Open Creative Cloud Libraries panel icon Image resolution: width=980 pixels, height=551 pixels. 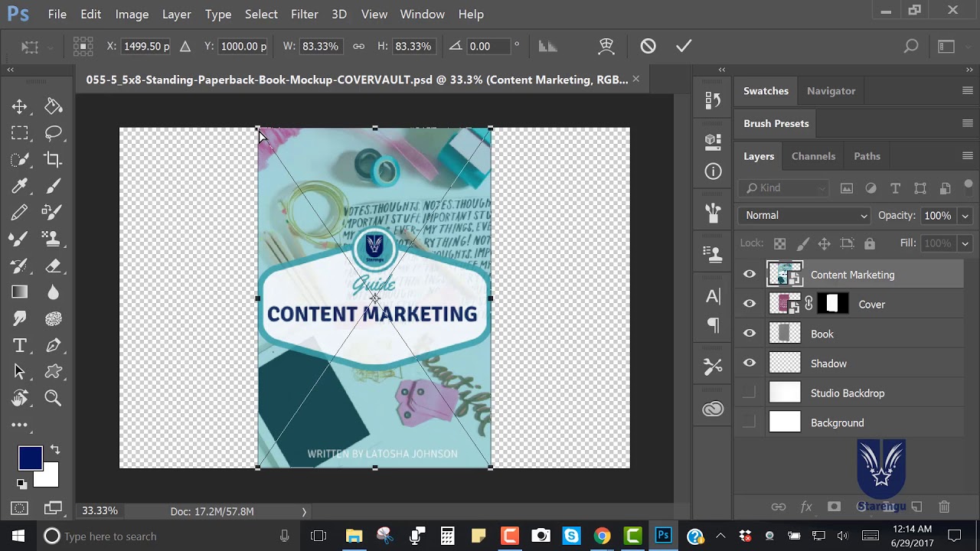click(713, 409)
